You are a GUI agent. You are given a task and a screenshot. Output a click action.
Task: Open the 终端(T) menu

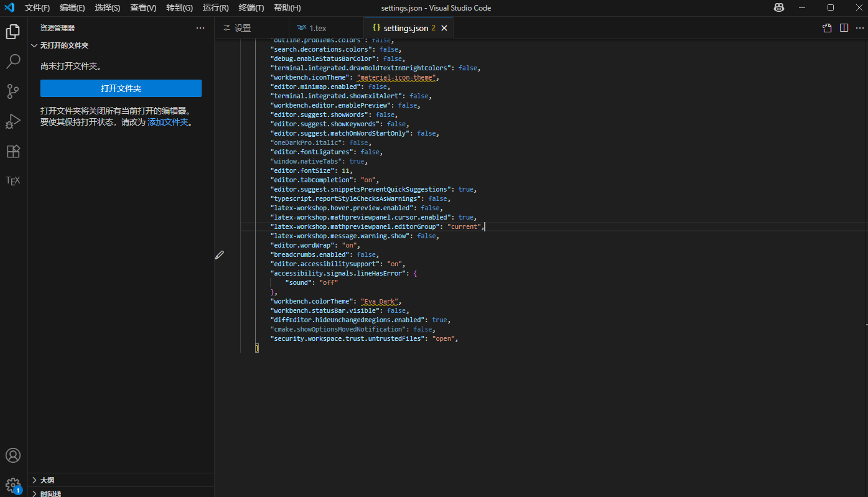click(251, 8)
